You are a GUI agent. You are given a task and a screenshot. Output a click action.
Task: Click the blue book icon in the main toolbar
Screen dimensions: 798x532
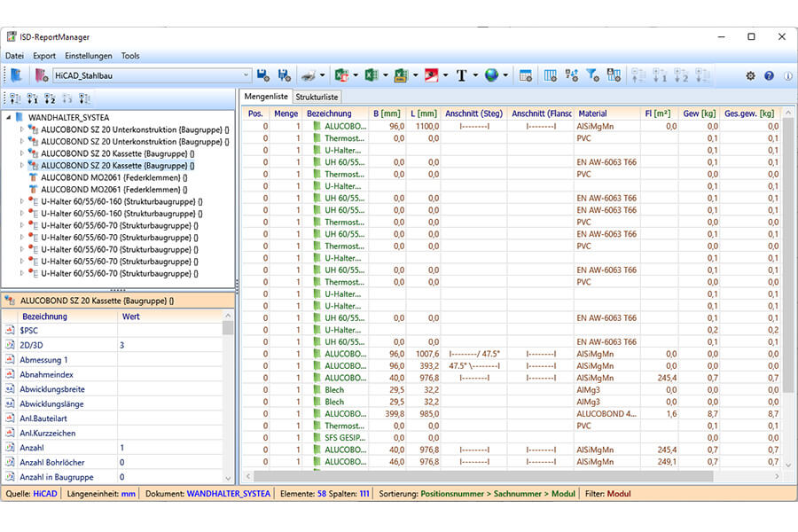(16, 75)
